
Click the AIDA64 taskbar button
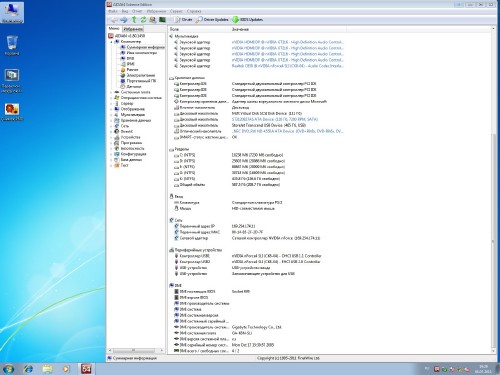point(86,369)
